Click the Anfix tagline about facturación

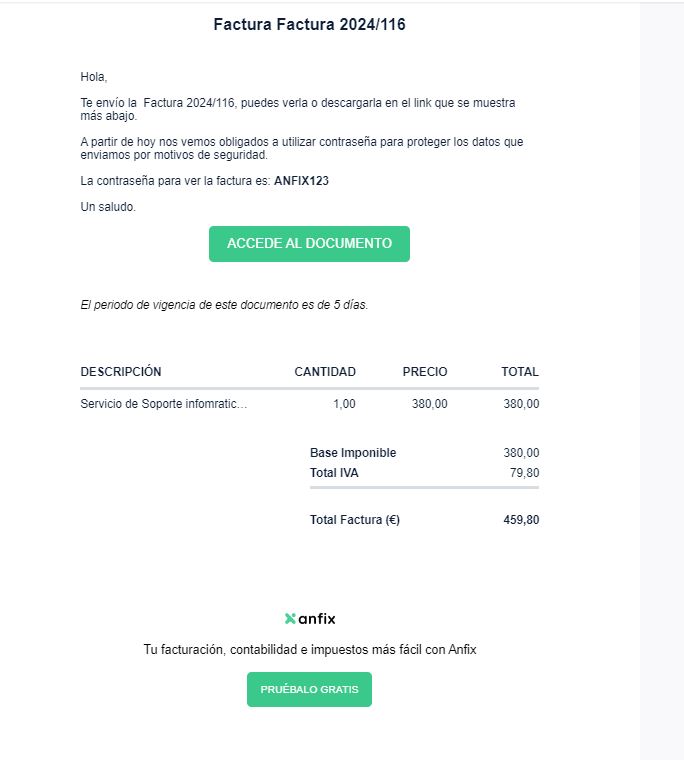[x=310, y=650]
